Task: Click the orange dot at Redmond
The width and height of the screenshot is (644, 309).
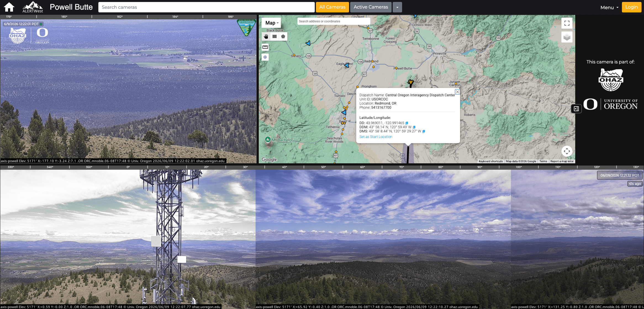Action: click(372, 61)
